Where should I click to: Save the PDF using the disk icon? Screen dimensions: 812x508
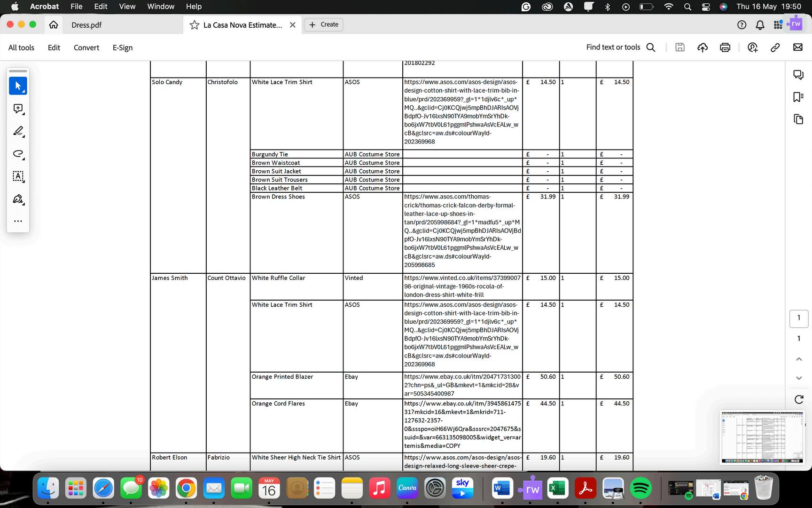click(680, 48)
